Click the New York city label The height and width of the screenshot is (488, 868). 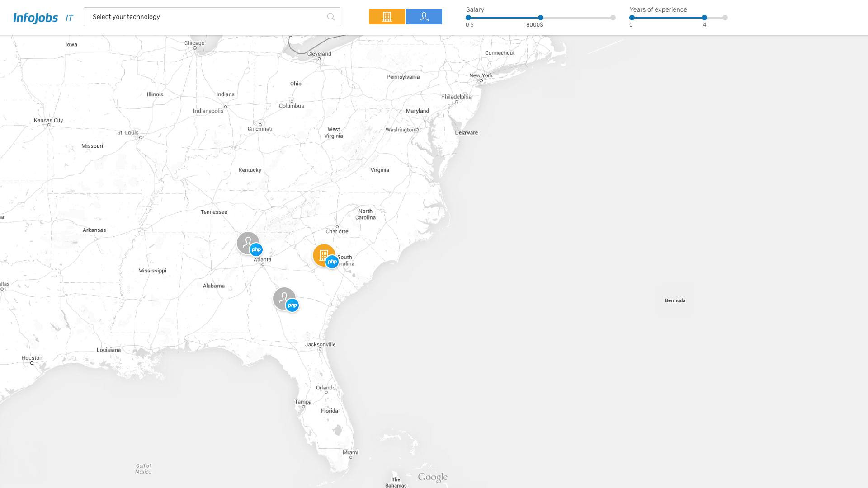pos(481,75)
